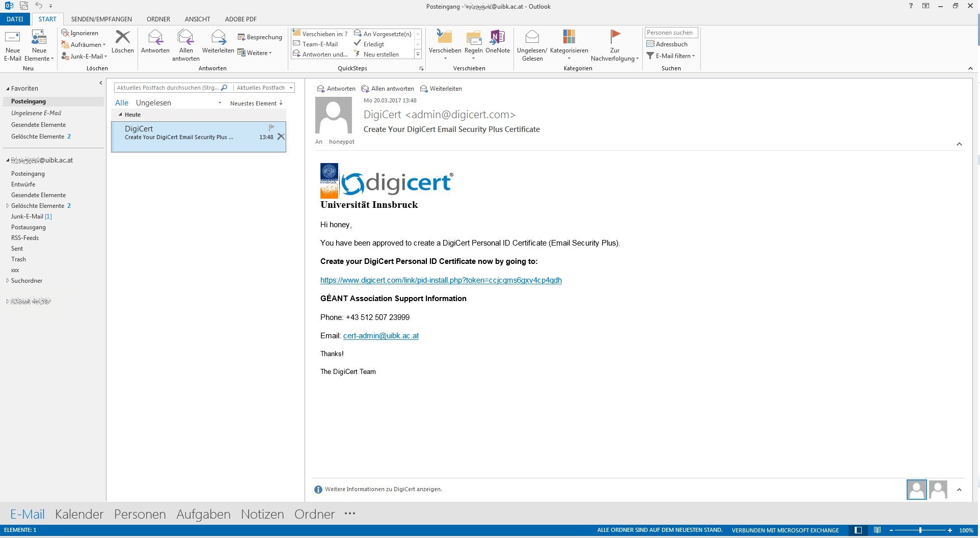The image size is (980, 538).
Task: Open the Aktuelles Postfach scope dropdown
Action: point(291,88)
